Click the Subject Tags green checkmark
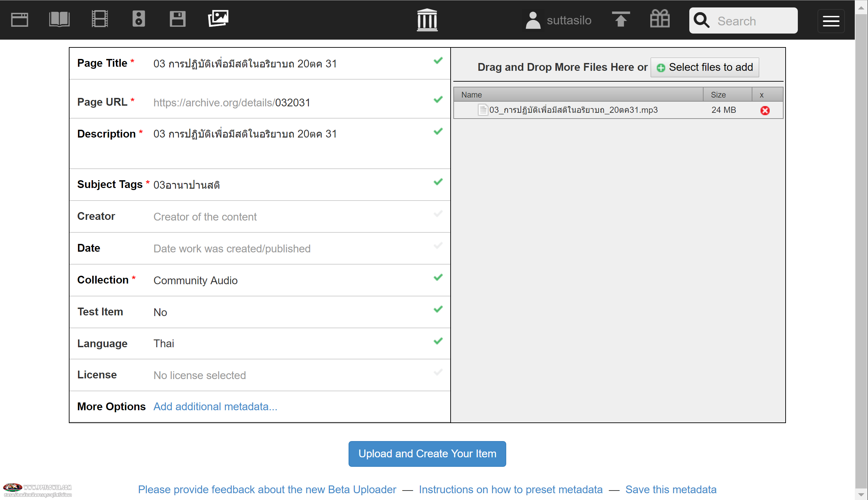 coord(438,182)
